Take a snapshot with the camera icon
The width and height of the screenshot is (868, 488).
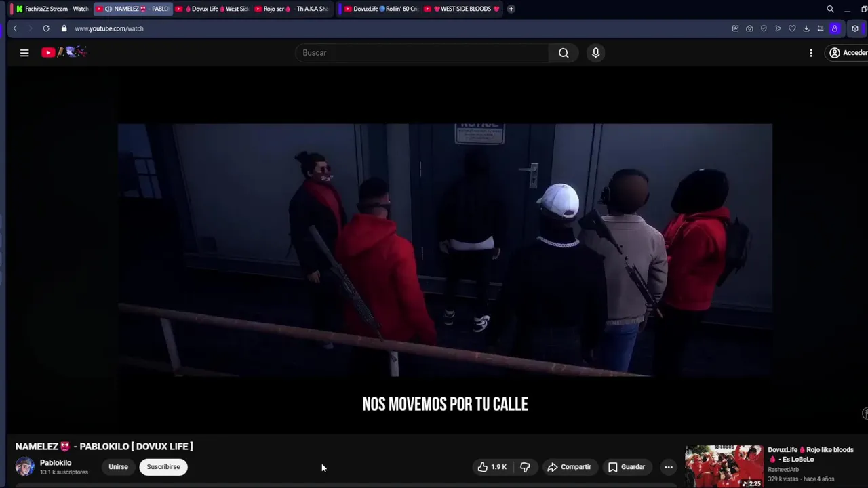pos(749,28)
